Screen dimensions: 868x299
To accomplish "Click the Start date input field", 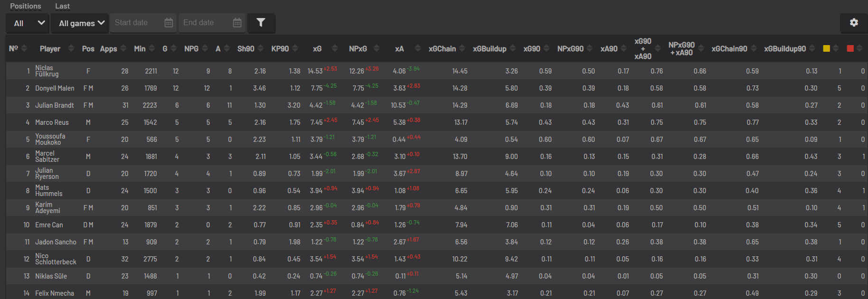I will click(x=137, y=23).
